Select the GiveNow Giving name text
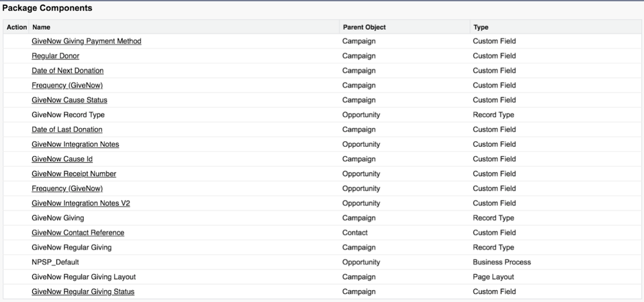This screenshot has height=302, width=644. click(58, 218)
